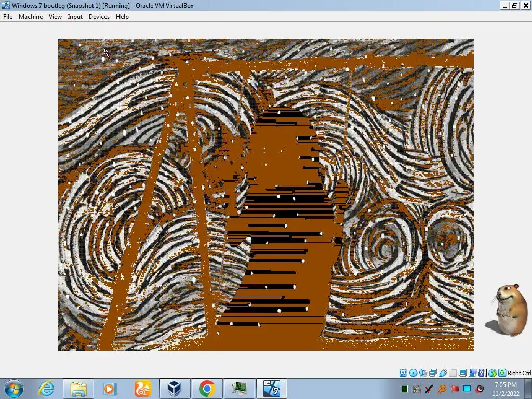Viewport: 532px width, 399px height.
Task: Open the Help menu
Action: point(122,17)
